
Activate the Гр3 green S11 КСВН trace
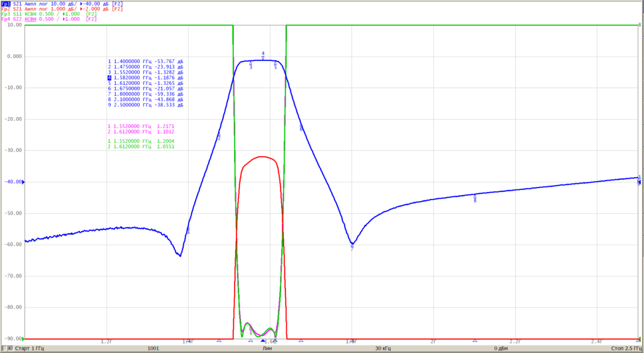tap(6, 14)
